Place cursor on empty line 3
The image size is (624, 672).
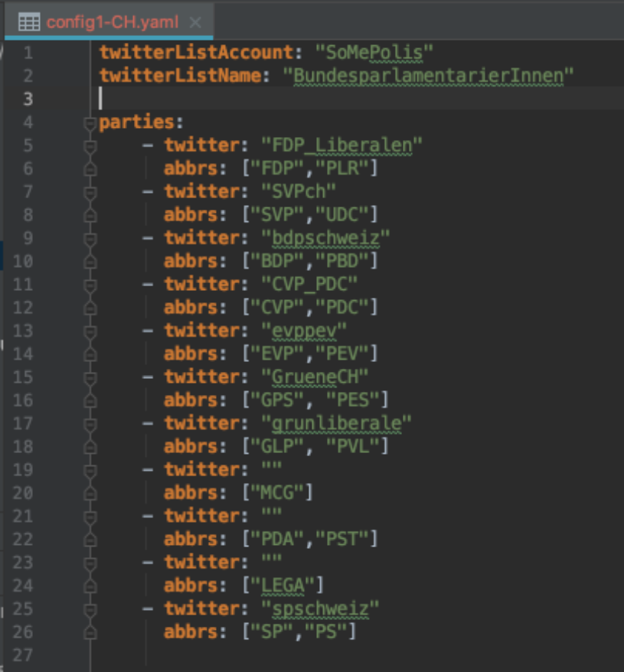click(x=306, y=99)
